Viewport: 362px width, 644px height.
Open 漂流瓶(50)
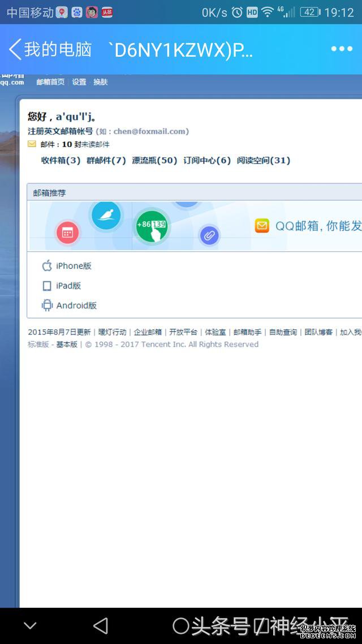[154, 160]
